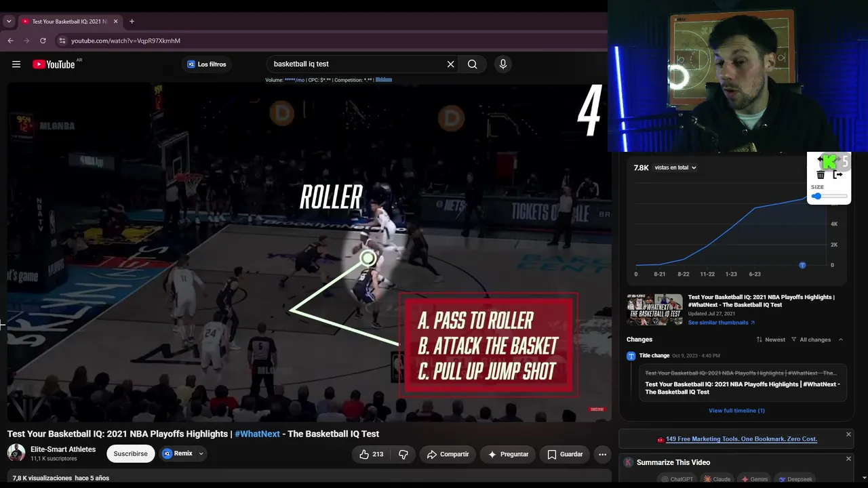The width and height of the screenshot is (868, 488).
Task: Click the 11,1 K suscriptores text
Action: [x=54, y=459]
